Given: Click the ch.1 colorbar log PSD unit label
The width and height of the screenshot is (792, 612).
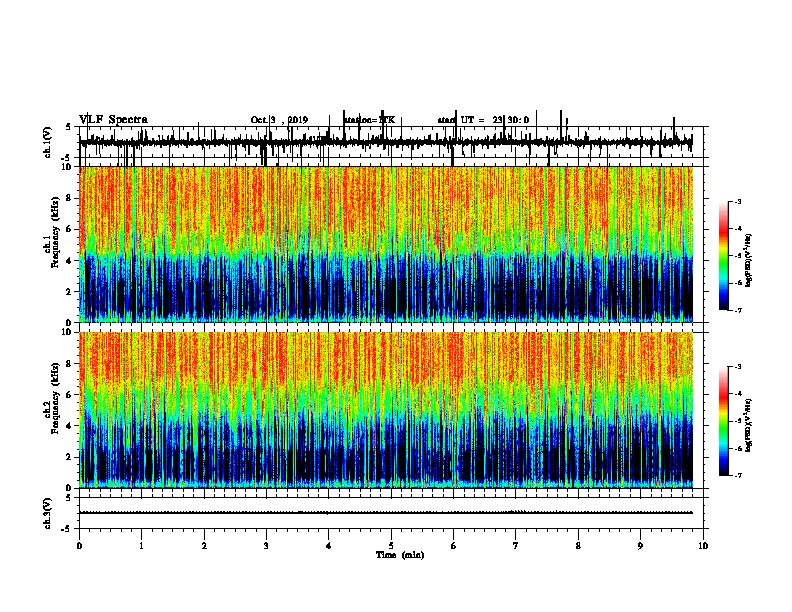Looking at the screenshot, I should point(749,260).
